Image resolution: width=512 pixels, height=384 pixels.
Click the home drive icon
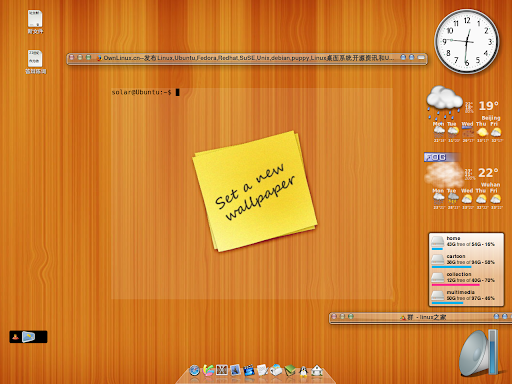[x=437, y=241]
